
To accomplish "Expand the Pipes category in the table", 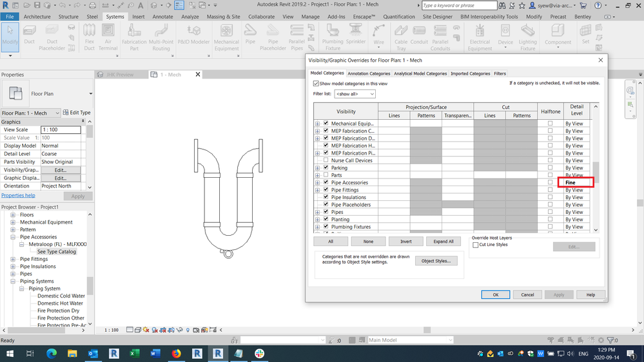I will (x=317, y=212).
